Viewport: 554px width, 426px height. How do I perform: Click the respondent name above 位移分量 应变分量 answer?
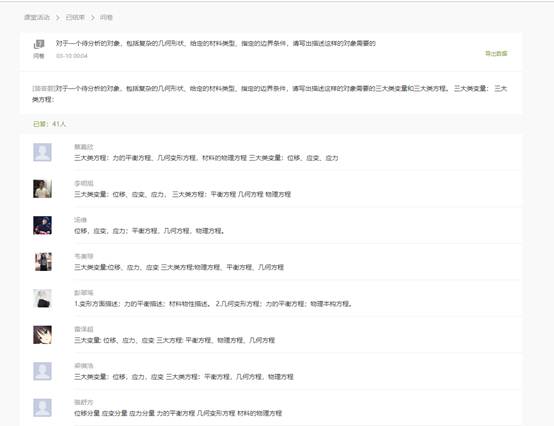(83, 402)
